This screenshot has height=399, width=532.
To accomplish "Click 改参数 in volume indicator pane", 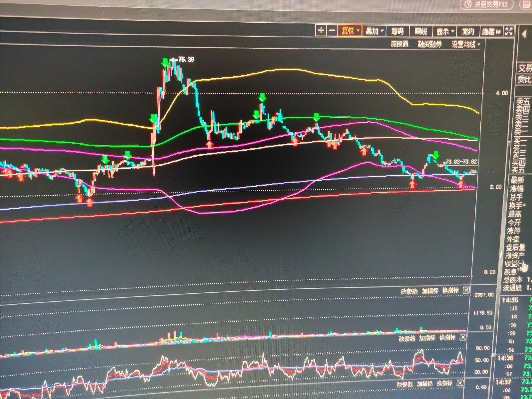I will [x=409, y=291].
